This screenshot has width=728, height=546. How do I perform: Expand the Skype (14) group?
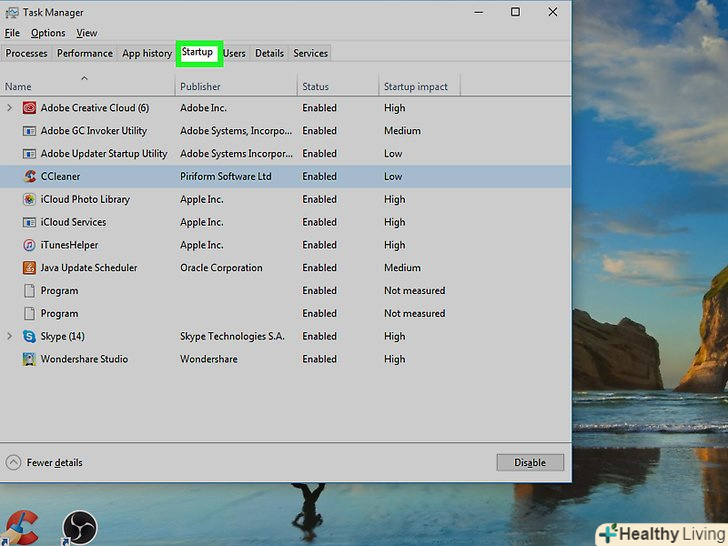click(9, 336)
